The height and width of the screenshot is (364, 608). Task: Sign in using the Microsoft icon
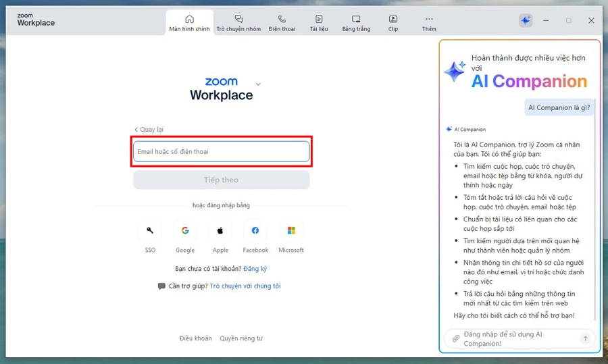tap(291, 231)
